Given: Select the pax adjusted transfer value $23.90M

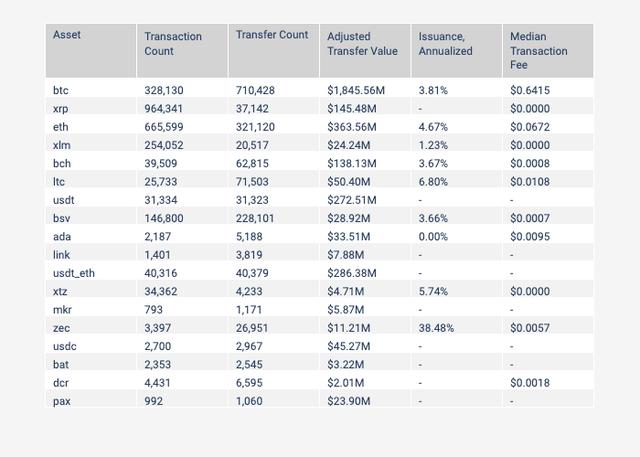Looking at the screenshot, I should pos(349,401).
